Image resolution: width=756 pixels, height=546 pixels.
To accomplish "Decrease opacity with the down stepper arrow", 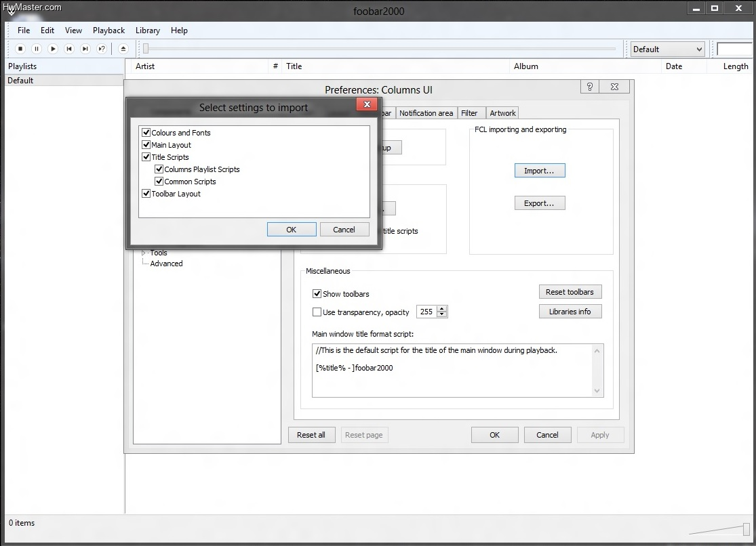I will pyautogui.click(x=441, y=315).
